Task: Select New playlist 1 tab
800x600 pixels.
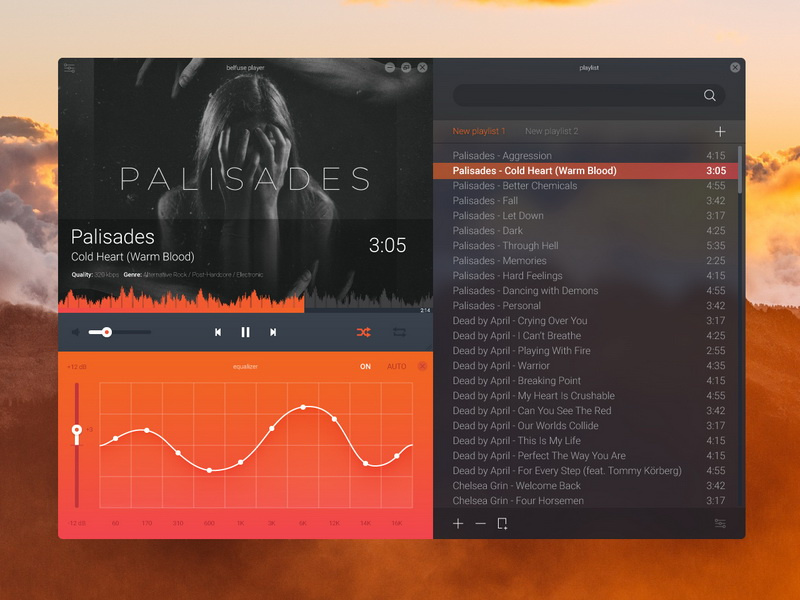Action: tap(479, 131)
